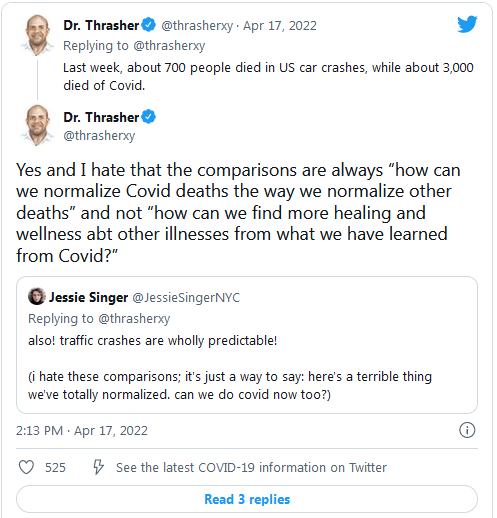
Task: Like the tweet with heart icon
Action: (x=26, y=467)
